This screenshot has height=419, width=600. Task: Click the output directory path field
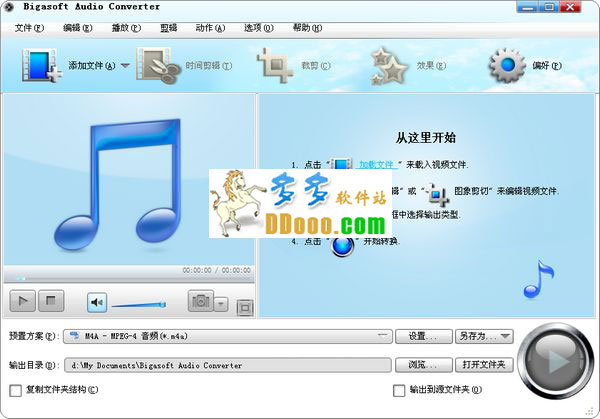228,365
